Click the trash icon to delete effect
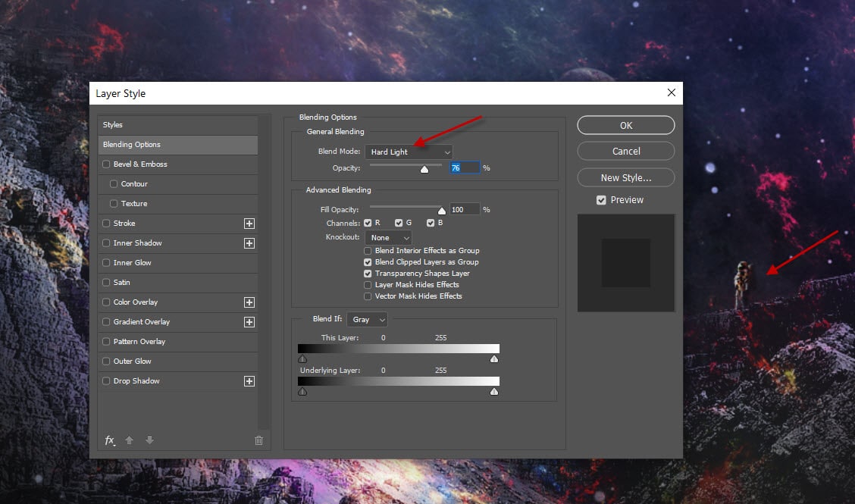This screenshot has height=504, width=855. (258, 440)
